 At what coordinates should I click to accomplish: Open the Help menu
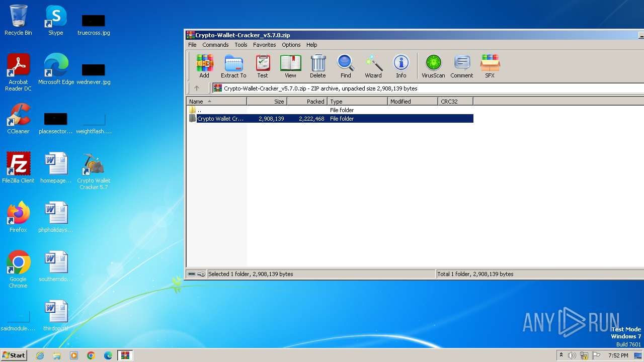pyautogui.click(x=312, y=45)
